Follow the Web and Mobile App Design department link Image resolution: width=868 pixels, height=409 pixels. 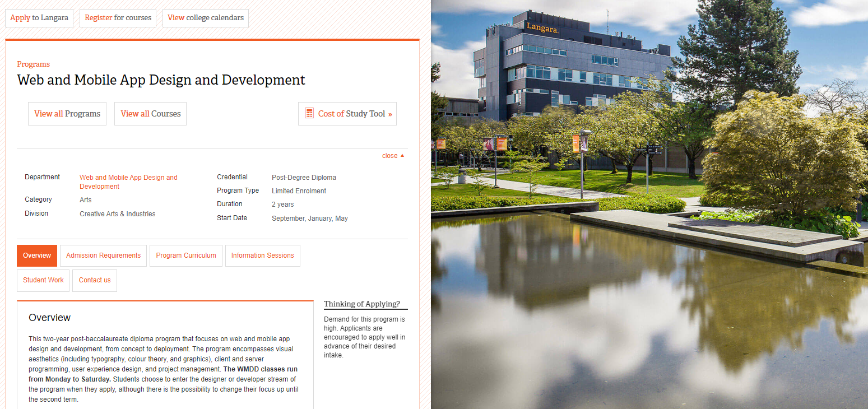pyautogui.click(x=128, y=182)
